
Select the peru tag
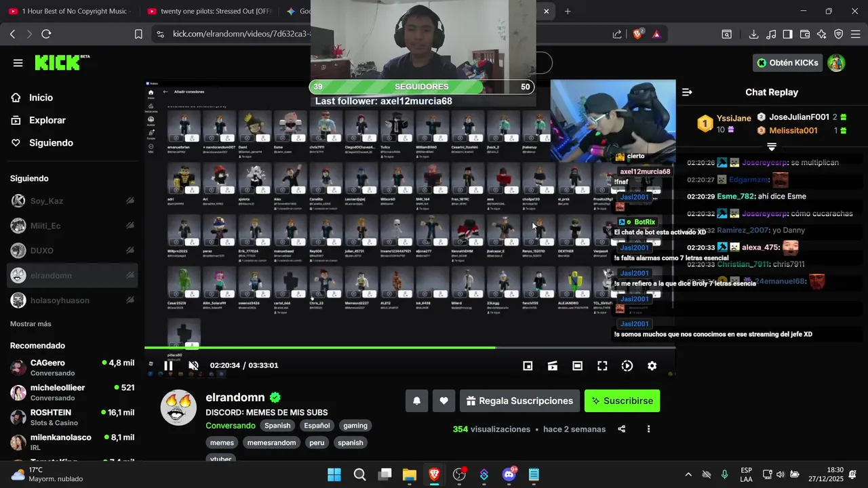tap(317, 443)
